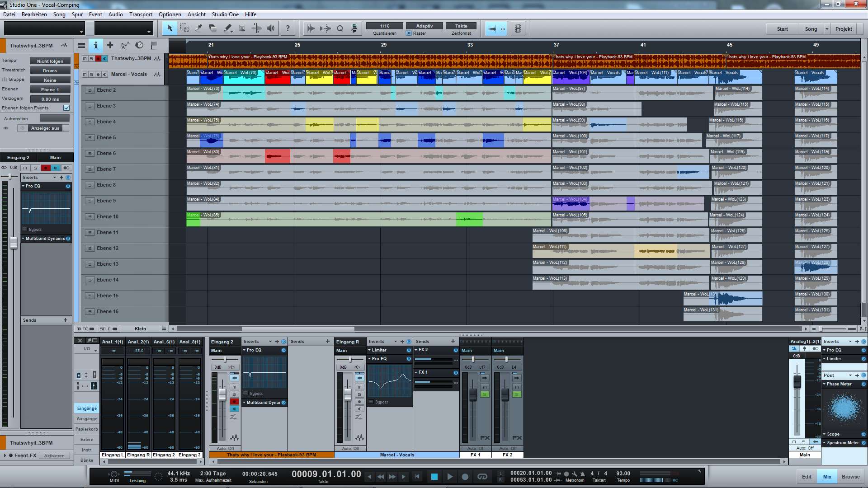Select the Mute tool
Viewport: 868px width, 488px height.
click(242, 28)
